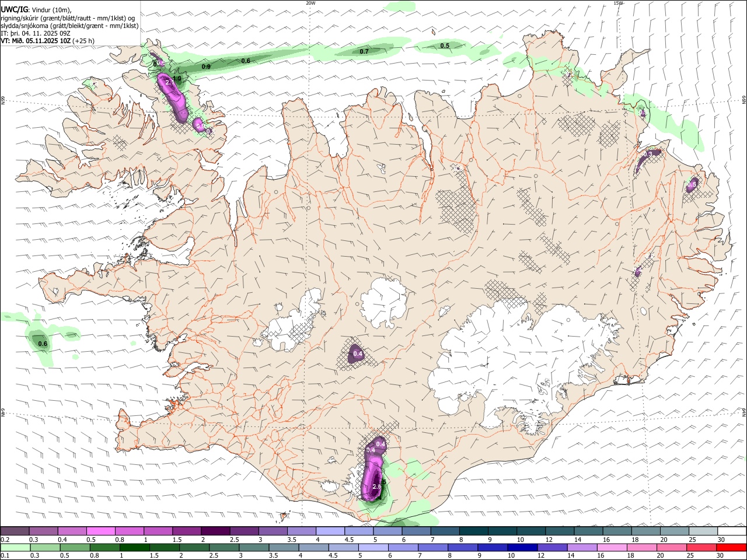Click the pale green 0.1 swatch in lower rain scale
This screenshot has height=560, width=747.
[15, 547]
